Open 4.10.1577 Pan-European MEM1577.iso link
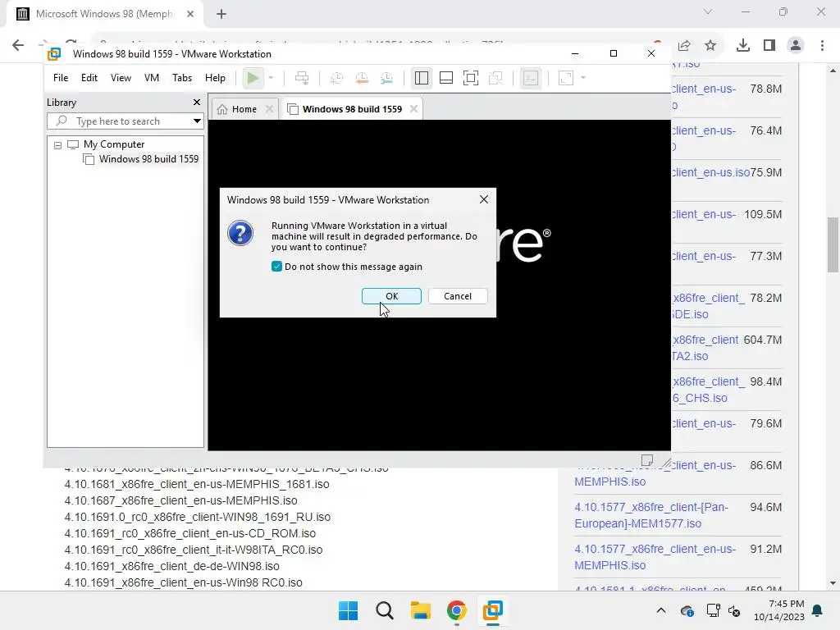840x630 pixels. point(651,515)
